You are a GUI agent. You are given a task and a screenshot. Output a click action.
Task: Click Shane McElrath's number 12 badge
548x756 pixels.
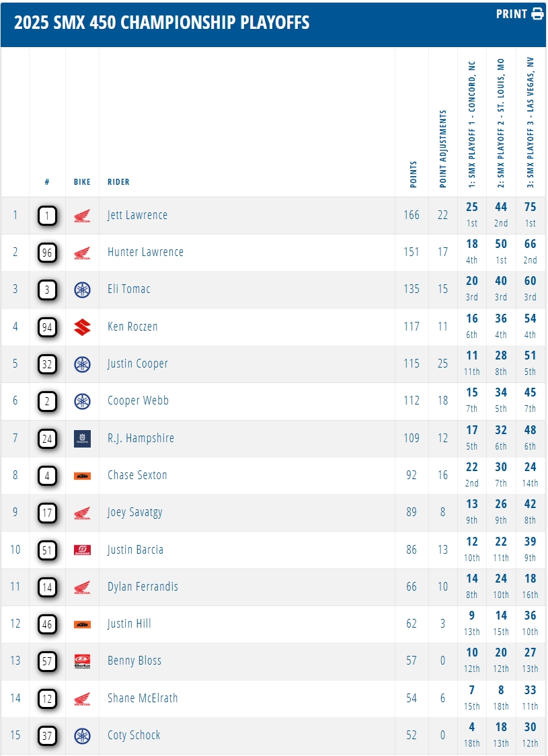pyautogui.click(x=47, y=698)
